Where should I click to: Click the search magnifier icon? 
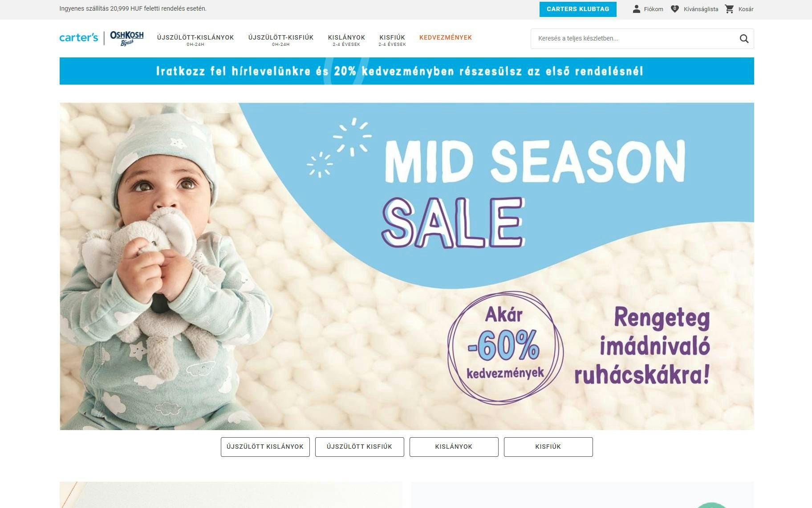point(744,39)
